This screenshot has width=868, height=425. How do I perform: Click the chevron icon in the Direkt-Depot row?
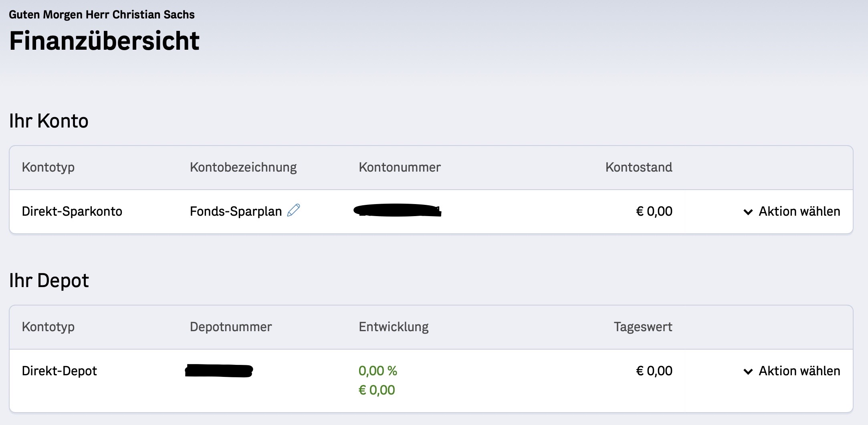tap(748, 372)
